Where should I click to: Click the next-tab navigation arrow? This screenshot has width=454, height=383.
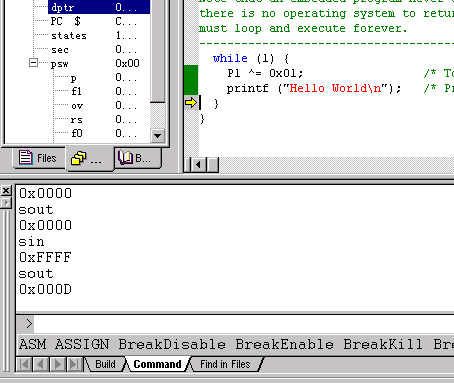pyautogui.click(x=58, y=364)
